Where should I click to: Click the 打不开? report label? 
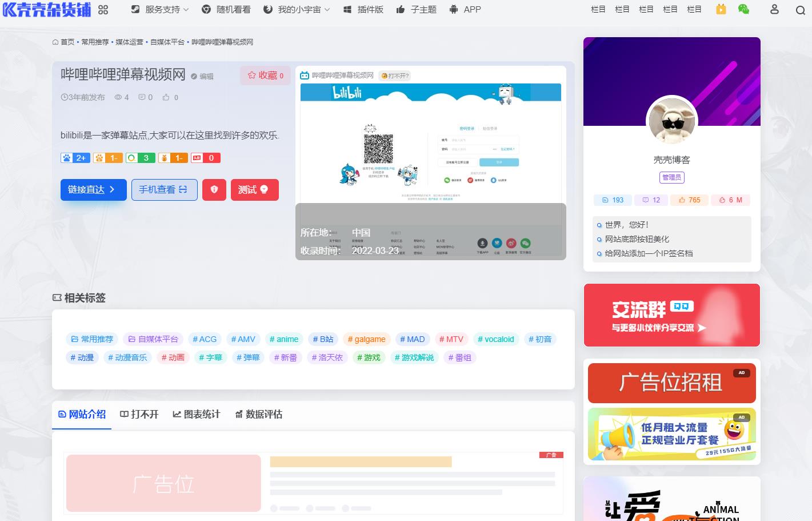tap(395, 75)
